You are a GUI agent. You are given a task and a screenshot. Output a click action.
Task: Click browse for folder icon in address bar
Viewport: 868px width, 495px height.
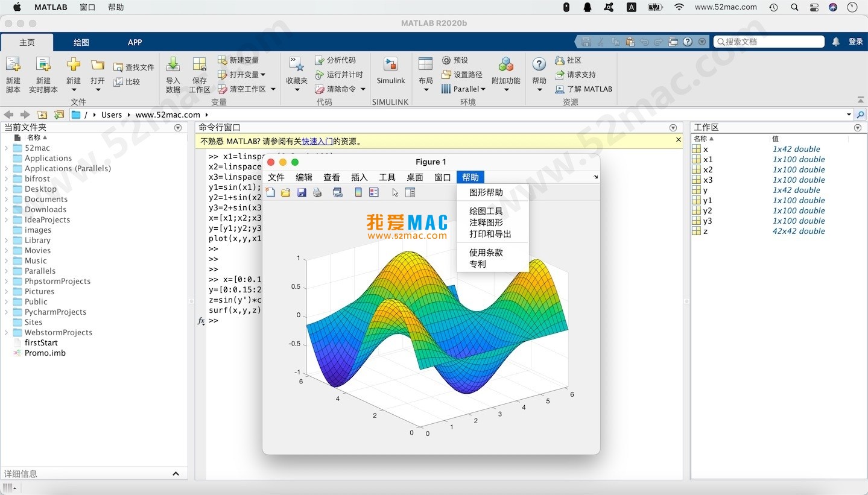pyautogui.click(x=59, y=115)
